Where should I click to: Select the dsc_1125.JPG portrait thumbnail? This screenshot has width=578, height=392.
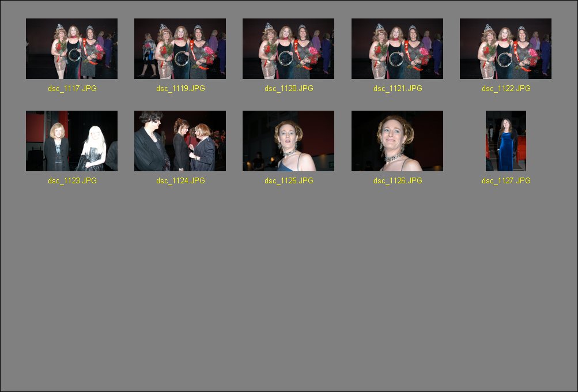288,141
